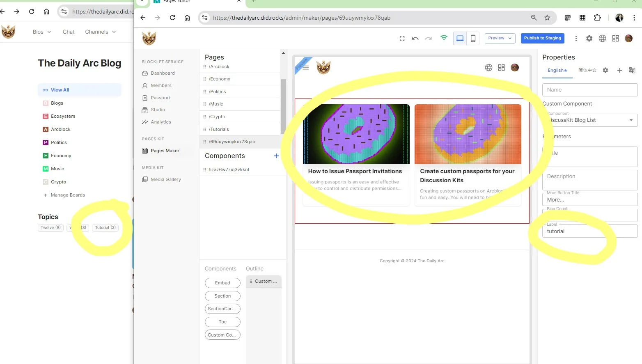Click the More Button Title input
The height and width of the screenshot is (364, 642).
[590, 200]
